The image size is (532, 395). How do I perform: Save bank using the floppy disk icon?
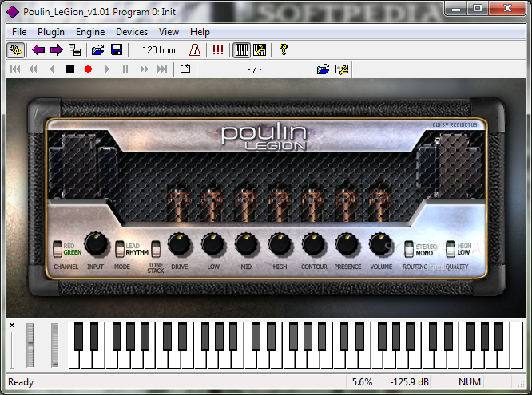tap(117, 50)
